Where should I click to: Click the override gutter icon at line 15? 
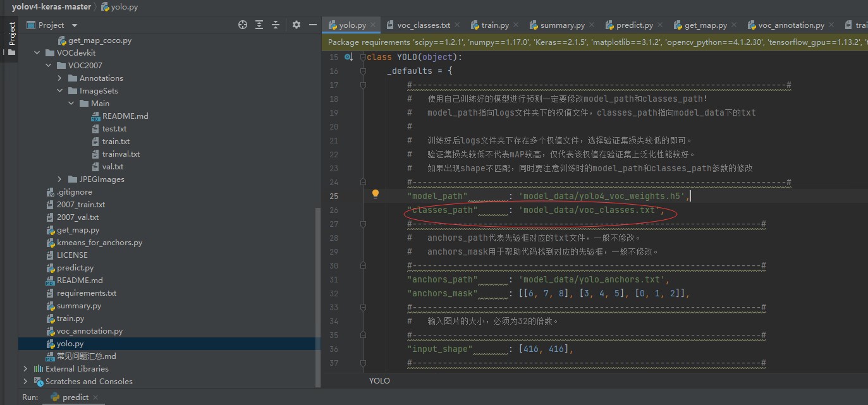pos(348,57)
